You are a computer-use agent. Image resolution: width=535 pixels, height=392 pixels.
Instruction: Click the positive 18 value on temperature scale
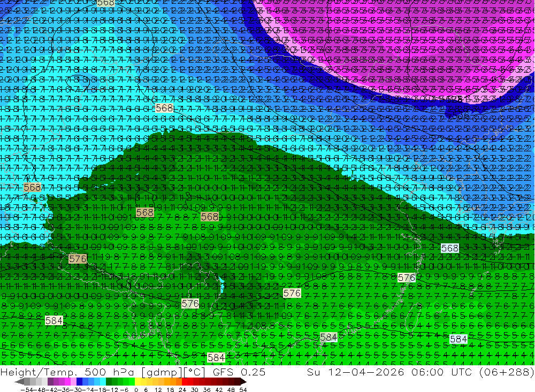coord(170,390)
